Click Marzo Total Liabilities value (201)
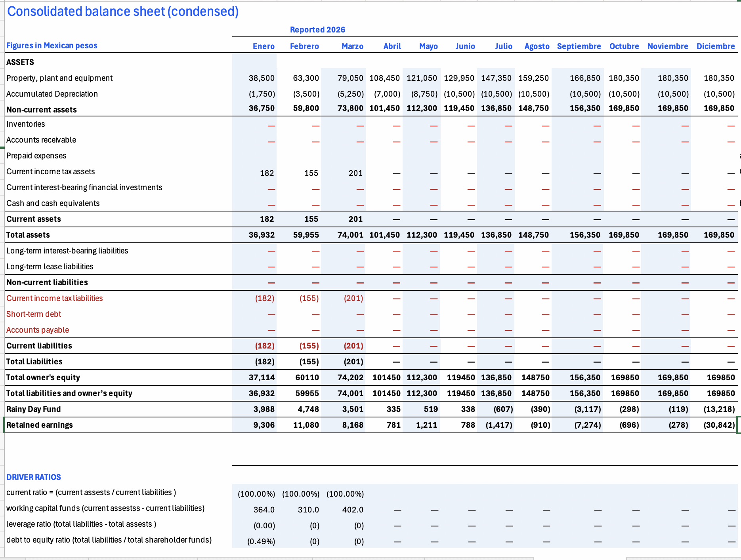741x560 pixels. pos(353,362)
